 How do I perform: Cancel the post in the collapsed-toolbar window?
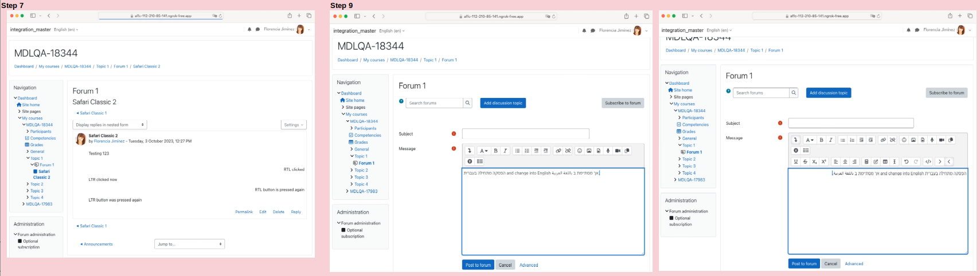coord(505,265)
